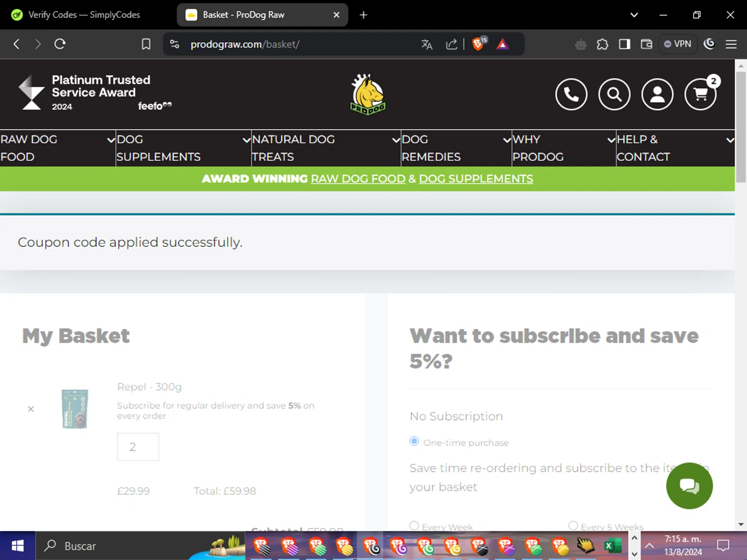The width and height of the screenshot is (747, 560).
Task: Bookmark this page icon
Action: click(x=146, y=44)
